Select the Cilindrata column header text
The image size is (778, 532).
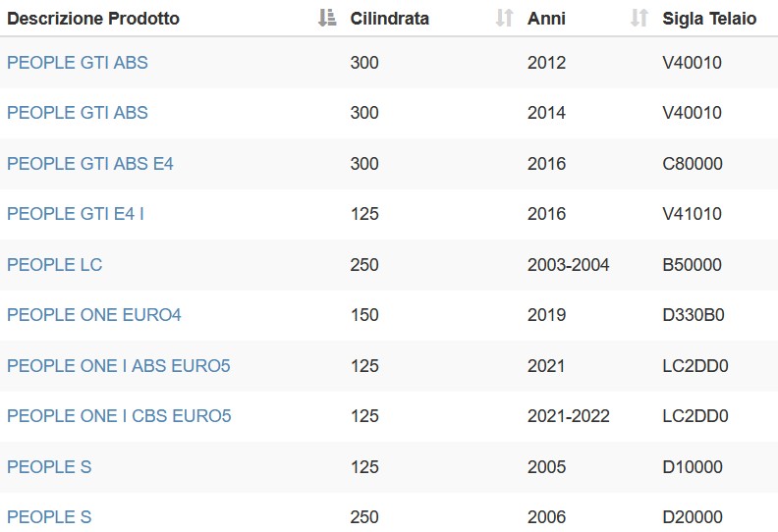(390, 19)
